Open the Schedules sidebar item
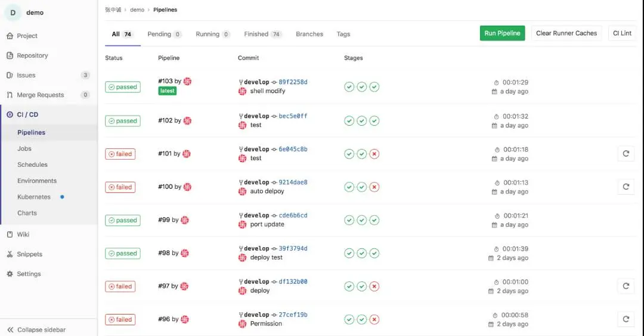 [x=32, y=164]
